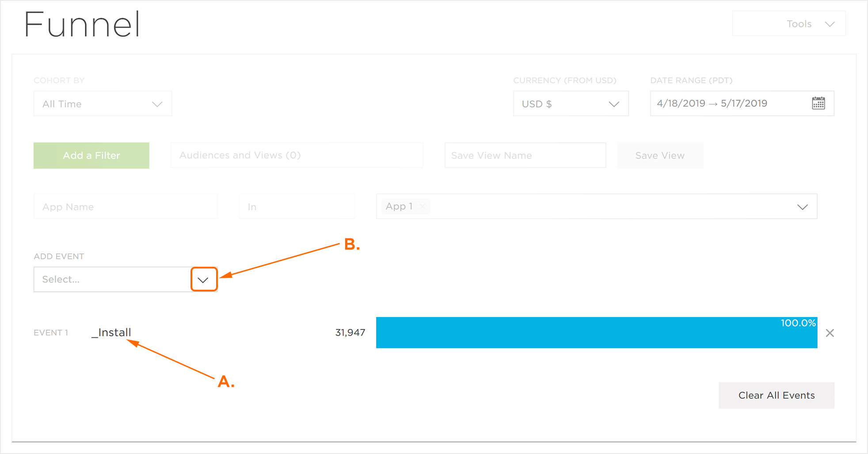This screenshot has height=454, width=868.
Task: Expand the Add Event select dropdown arrow
Action: (x=203, y=280)
